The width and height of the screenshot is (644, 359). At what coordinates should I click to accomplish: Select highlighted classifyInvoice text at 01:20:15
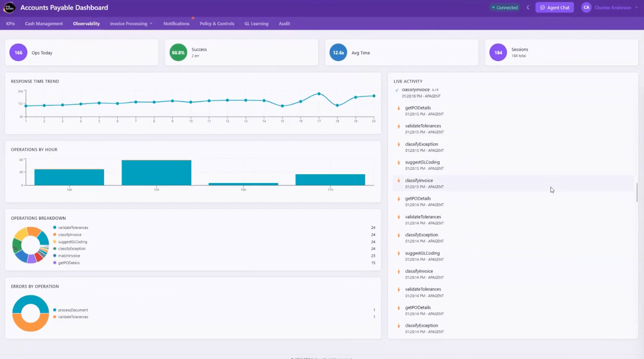419,180
